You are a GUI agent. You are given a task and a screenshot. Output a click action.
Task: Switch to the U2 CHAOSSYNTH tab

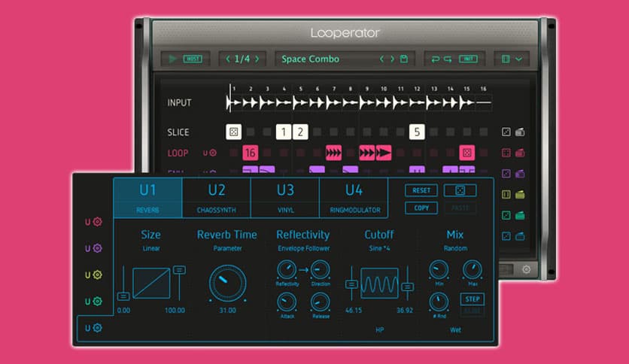[x=217, y=198]
